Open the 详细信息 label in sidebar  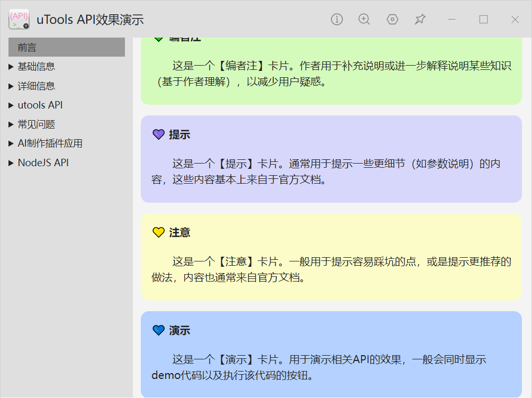click(37, 86)
